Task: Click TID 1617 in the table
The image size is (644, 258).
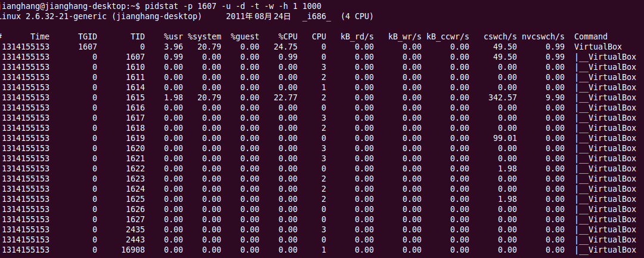Action: 135,118
